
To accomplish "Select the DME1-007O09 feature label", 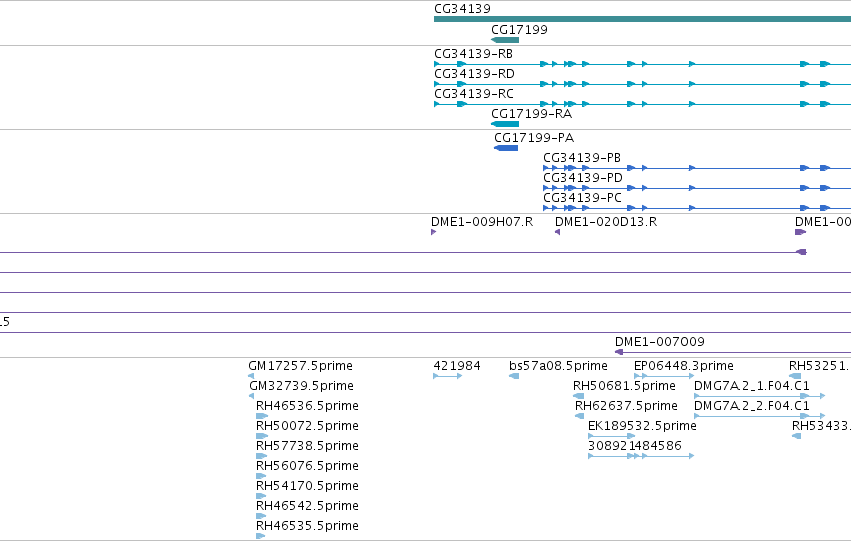I will tap(659, 342).
